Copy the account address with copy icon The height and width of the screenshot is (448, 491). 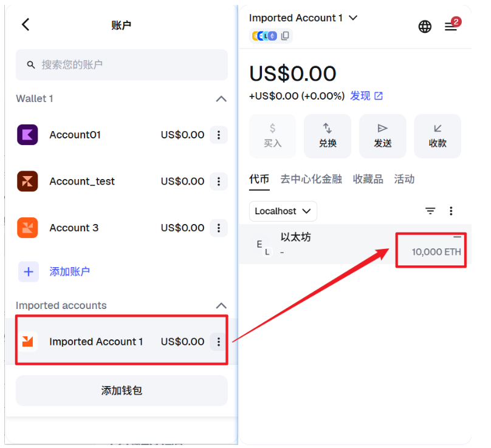coord(285,36)
